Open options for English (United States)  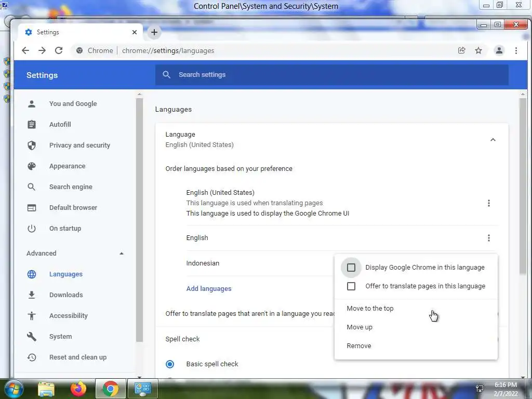pos(488,203)
